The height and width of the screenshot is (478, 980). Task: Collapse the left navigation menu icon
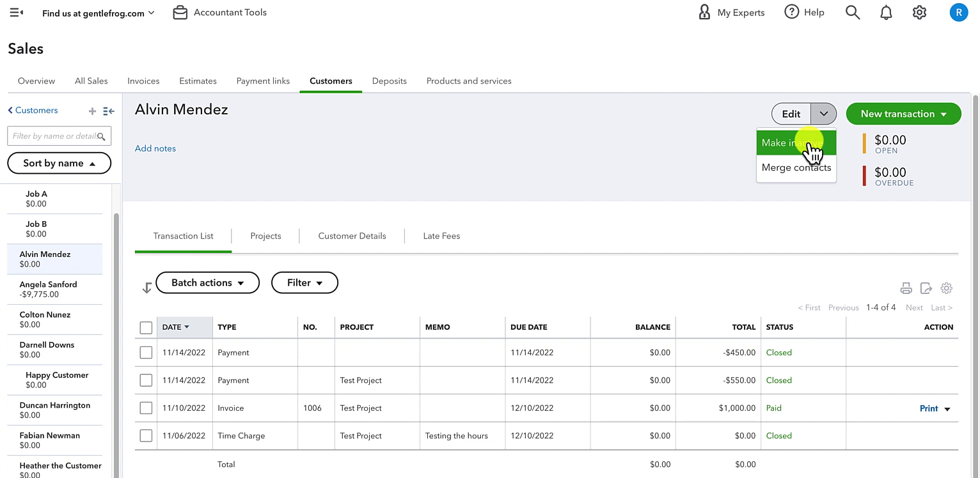point(17,12)
